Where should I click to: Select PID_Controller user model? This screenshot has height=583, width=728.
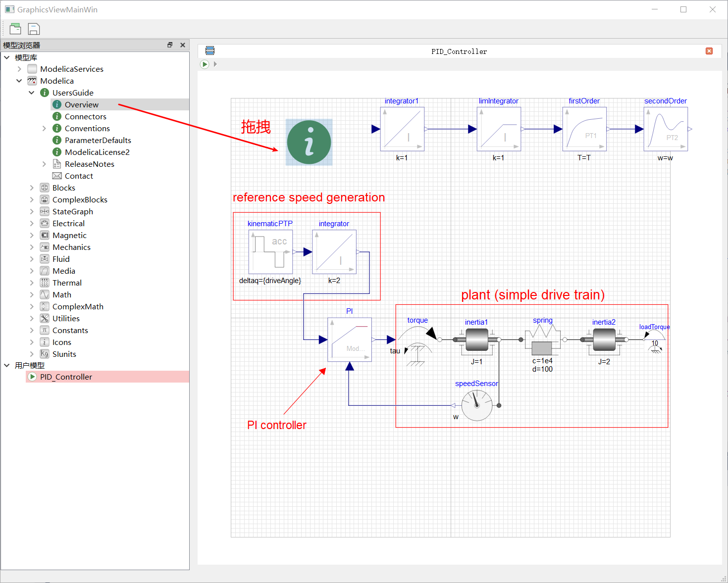point(66,377)
